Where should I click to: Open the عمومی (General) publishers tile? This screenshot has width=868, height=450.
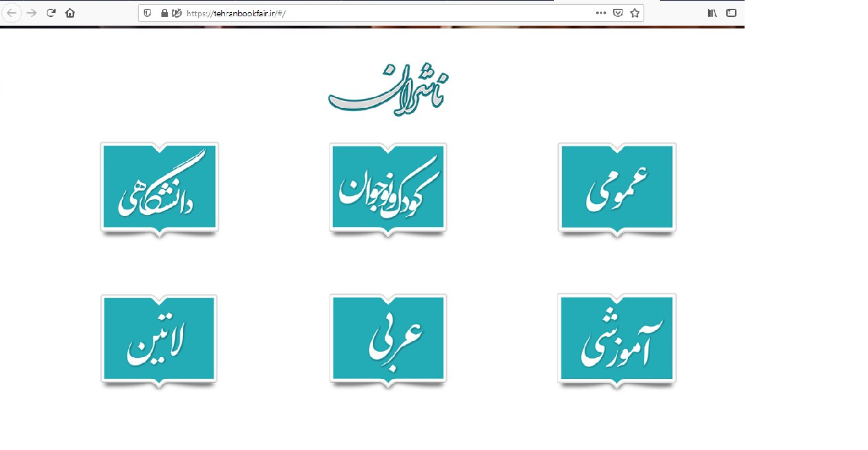click(x=617, y=190)
